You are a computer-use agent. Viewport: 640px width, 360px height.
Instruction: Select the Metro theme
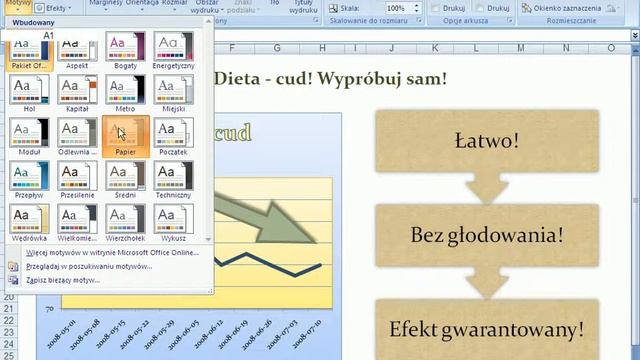(125, 94)
